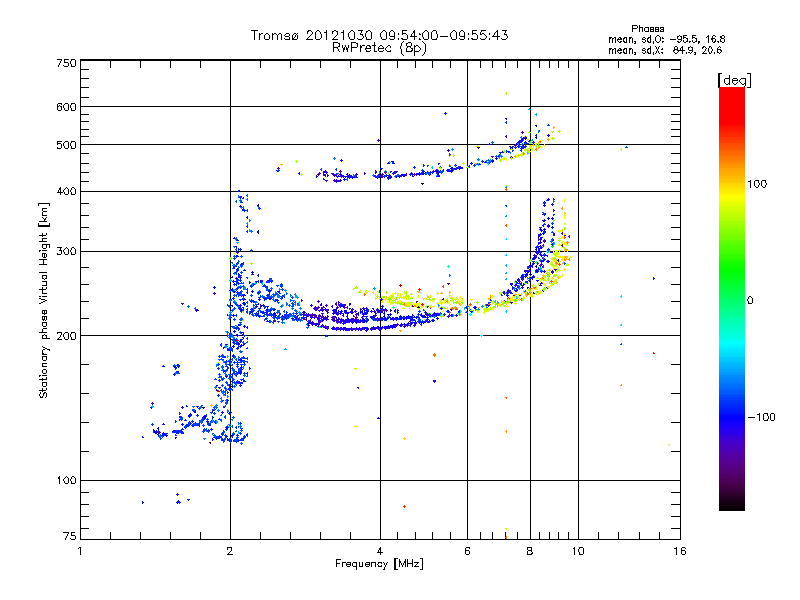Click the colorbar label '-100'
This screenshot has width=800, height=600.
pyautogui.click(x=761, y=417)
